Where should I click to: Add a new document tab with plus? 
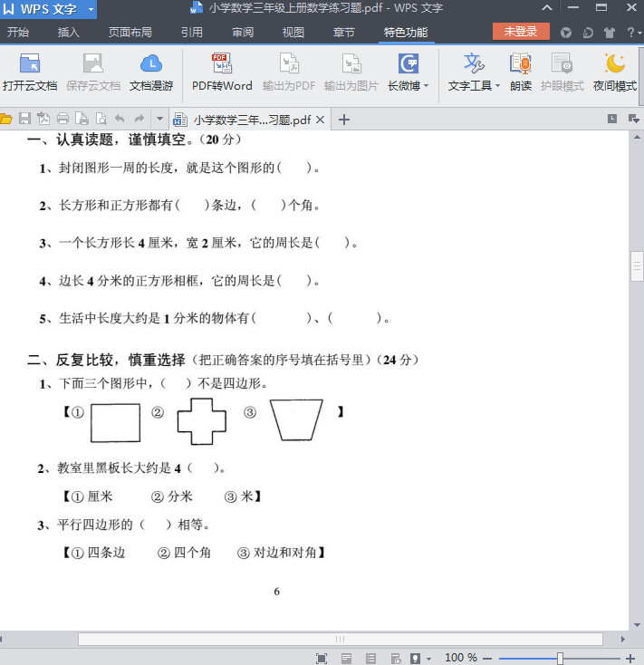[x=344, y=120]
